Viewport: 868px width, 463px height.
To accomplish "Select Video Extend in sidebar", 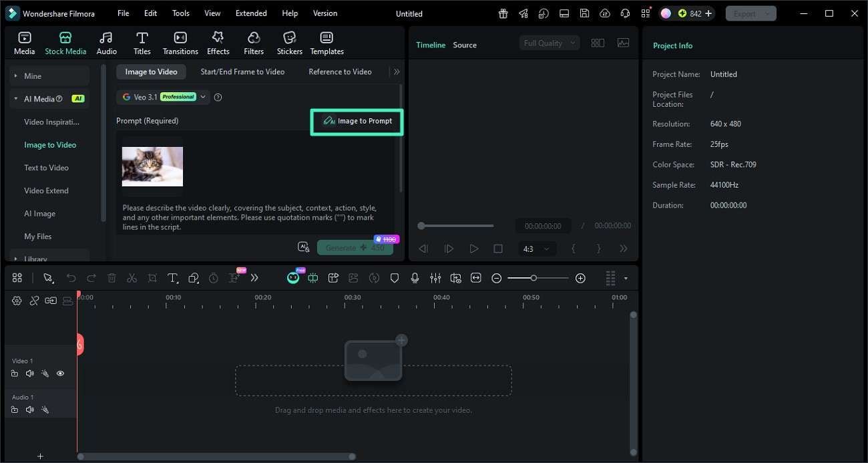I will pyautogui.click(x=47, y=190).
